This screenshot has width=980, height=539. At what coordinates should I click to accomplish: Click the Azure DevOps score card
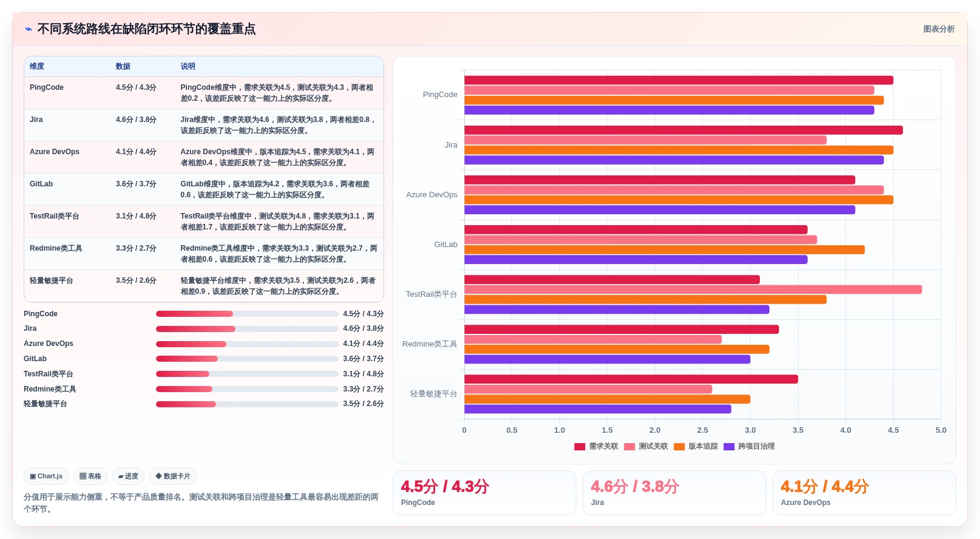pos(864,493)
